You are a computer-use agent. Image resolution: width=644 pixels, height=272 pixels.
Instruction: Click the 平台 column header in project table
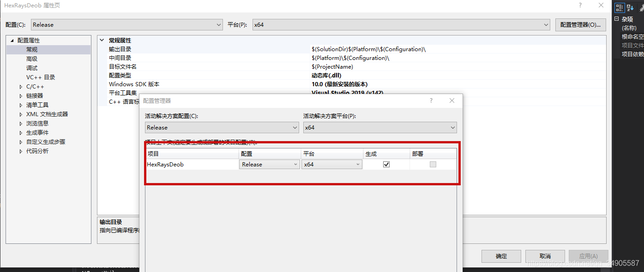click(x=332, y=154)
